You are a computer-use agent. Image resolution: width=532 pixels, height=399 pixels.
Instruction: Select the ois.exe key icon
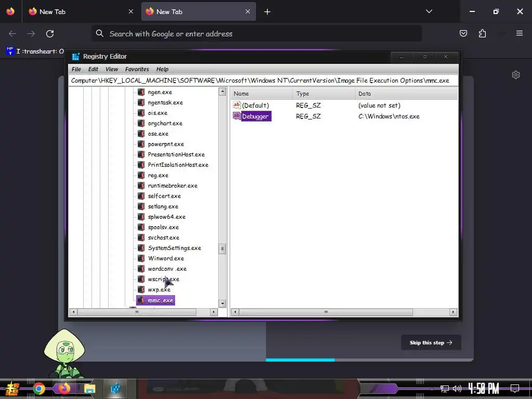click(x=141, y=113)
